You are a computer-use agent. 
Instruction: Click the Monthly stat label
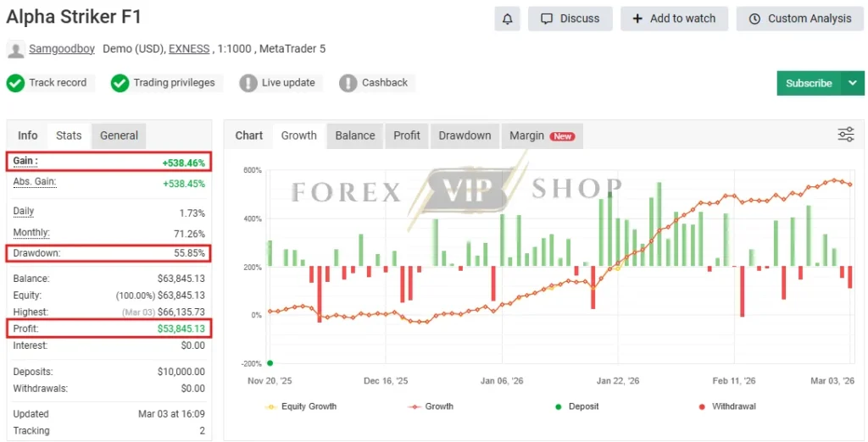click(31, 233)
